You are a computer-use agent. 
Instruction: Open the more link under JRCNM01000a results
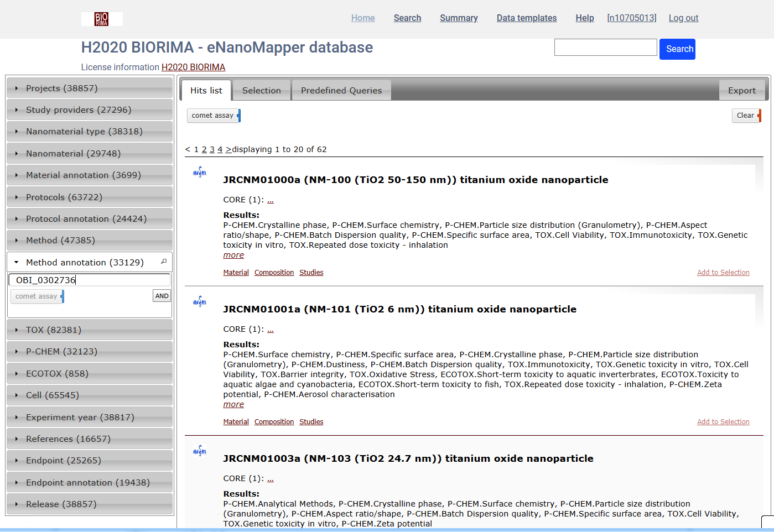click(233, 254)
